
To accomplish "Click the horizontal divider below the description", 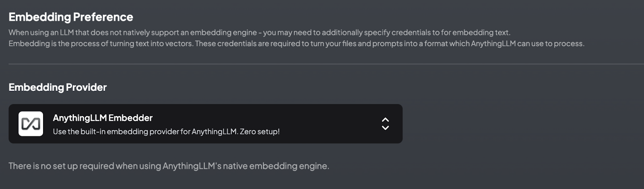I will 326,64.
